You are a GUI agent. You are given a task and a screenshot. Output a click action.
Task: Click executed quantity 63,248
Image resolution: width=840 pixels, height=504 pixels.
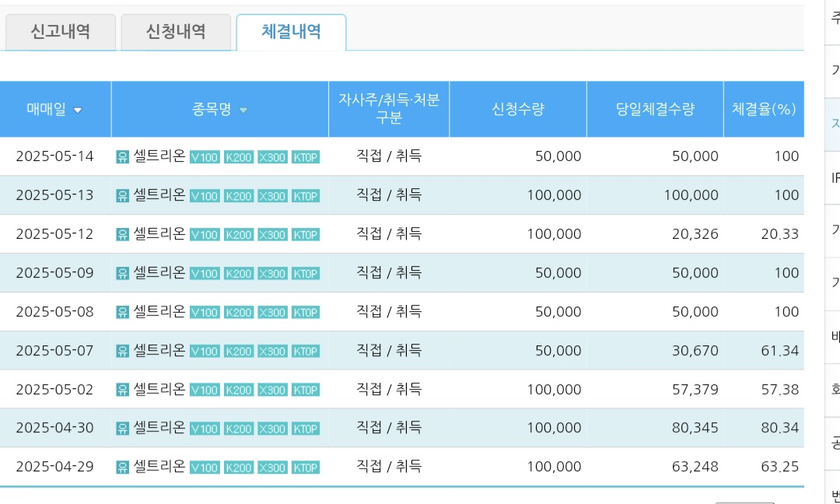click(x=695, y=467)
